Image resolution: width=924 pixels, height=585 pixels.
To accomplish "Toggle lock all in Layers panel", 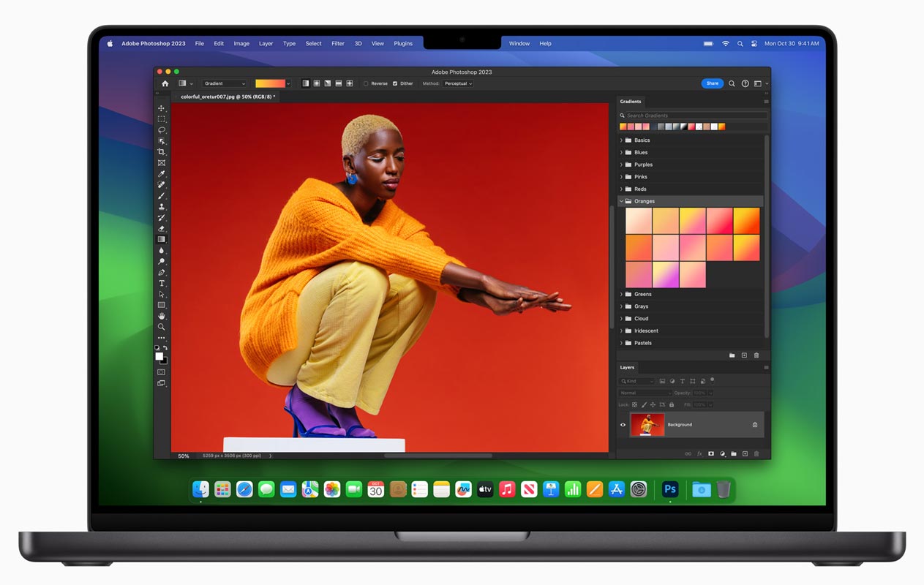I will click(x=670, y=404).
